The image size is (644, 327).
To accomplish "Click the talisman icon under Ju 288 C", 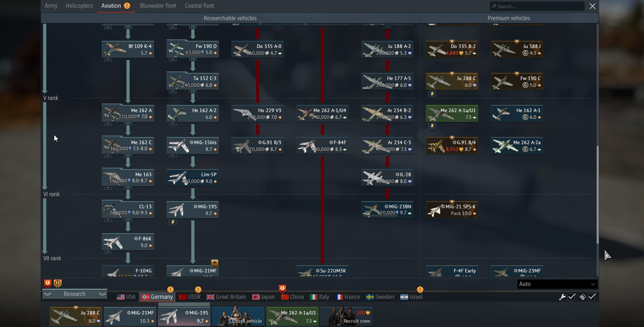I will coord(432,93).
